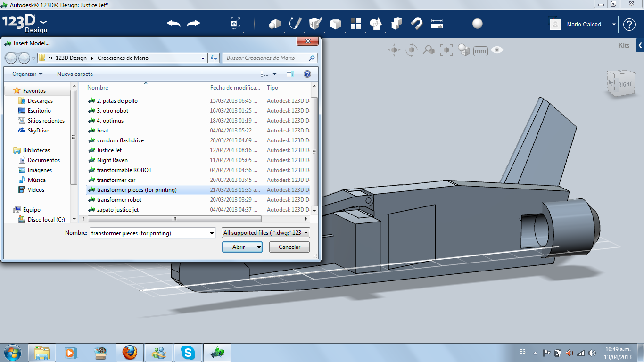Screen dimensions: 644x362
Task: Open Firefox from the Windows taskbar
Action: click(130, 353)
